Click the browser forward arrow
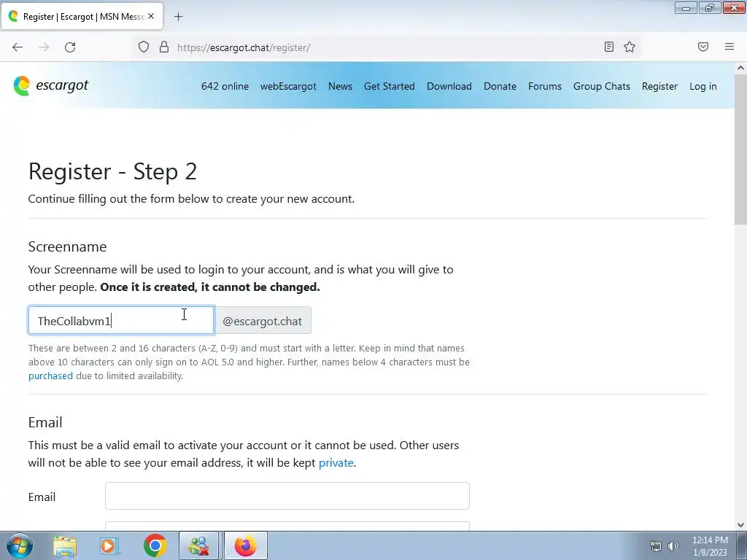Viewport: 747px width, 560px height. click(44, 47)
